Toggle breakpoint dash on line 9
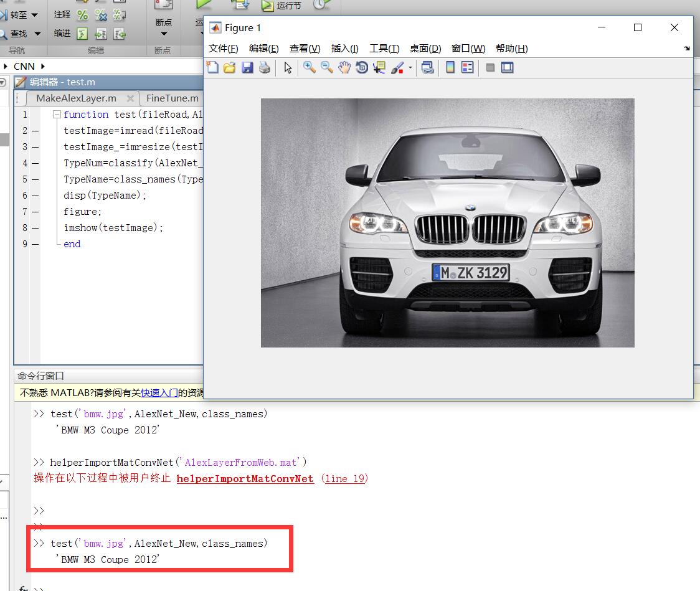The height and width of the screenshot is (591, 700). click(x=35, y=244)
